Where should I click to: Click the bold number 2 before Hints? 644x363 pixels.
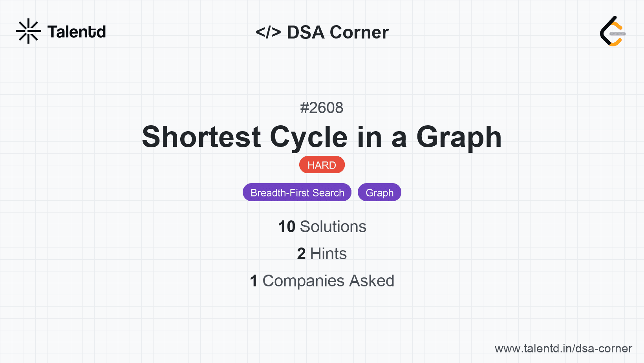pos(301,254)
